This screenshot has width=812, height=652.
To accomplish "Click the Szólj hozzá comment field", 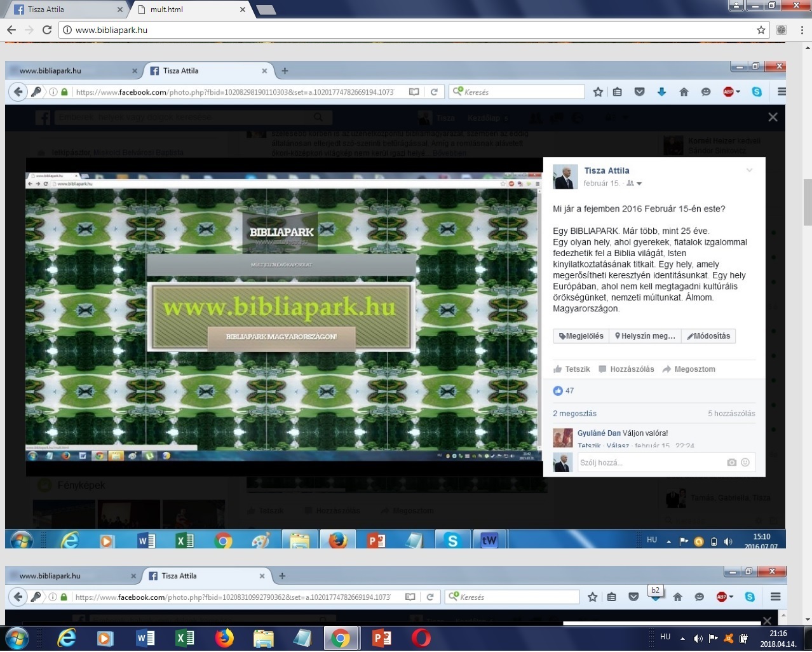I will coord(667,463).
